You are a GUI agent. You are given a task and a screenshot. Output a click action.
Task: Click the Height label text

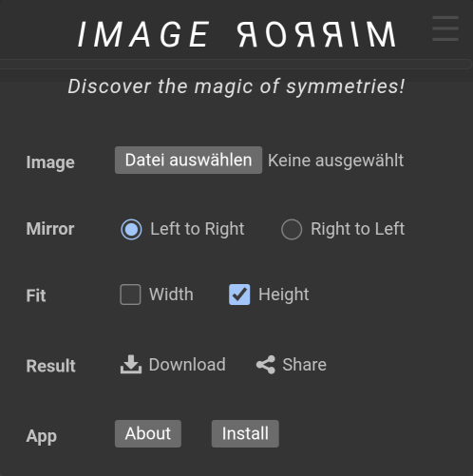(x=283, y=295)
